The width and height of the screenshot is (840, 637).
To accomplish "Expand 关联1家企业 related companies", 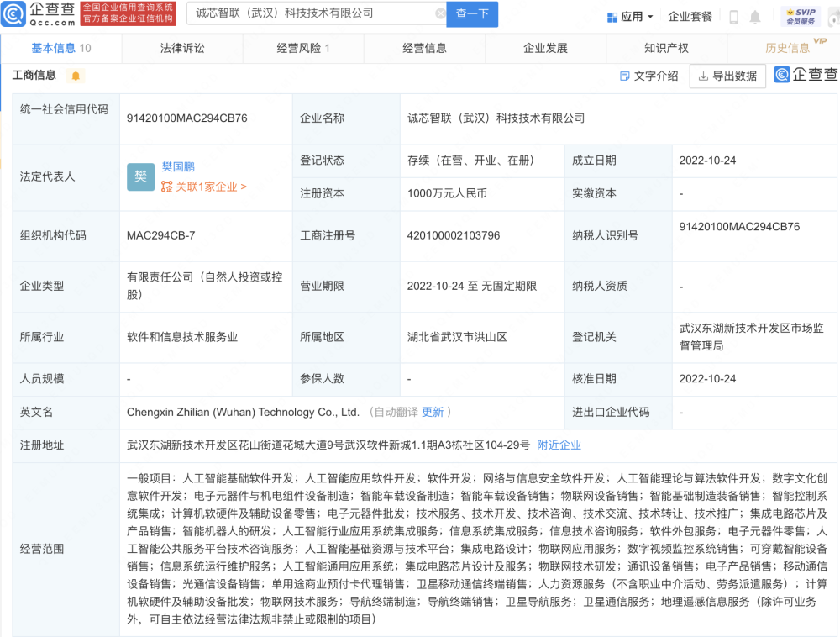I will point(204,187).
